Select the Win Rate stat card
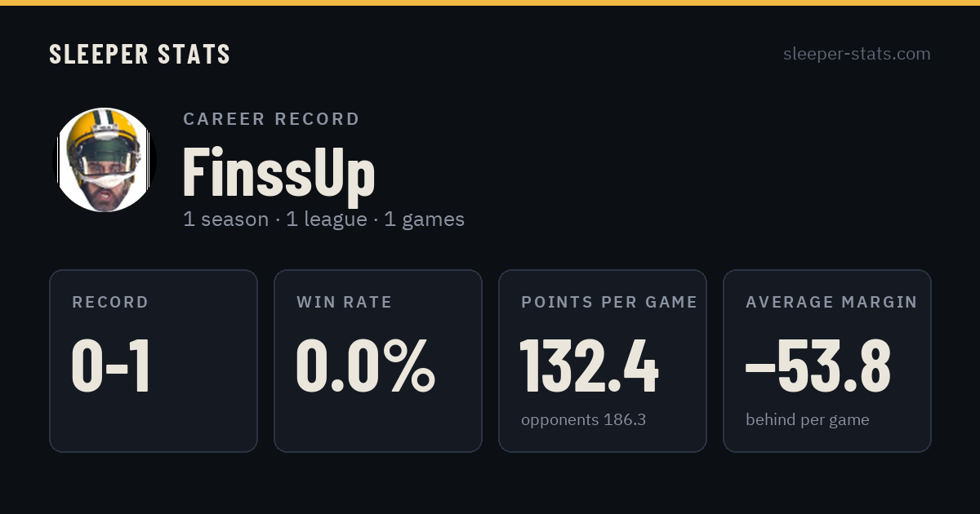Viewport: 980px width, 514px height. click(378, 361)
